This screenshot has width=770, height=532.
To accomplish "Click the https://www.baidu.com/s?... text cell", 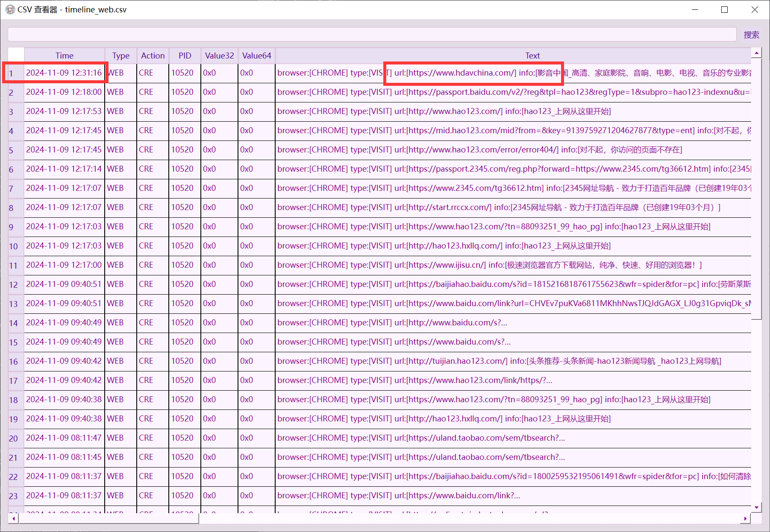I will click(x=514, y=342).
